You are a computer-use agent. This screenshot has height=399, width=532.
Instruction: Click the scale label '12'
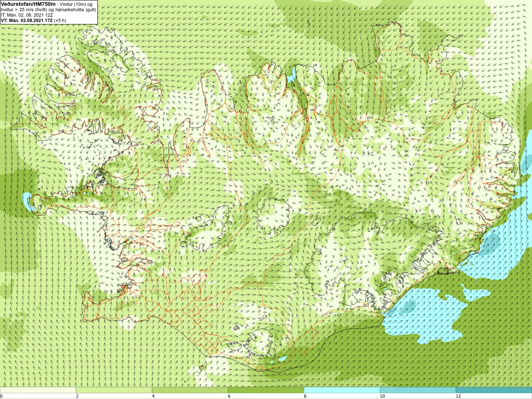pyautogui.click(x=458, y=396)
